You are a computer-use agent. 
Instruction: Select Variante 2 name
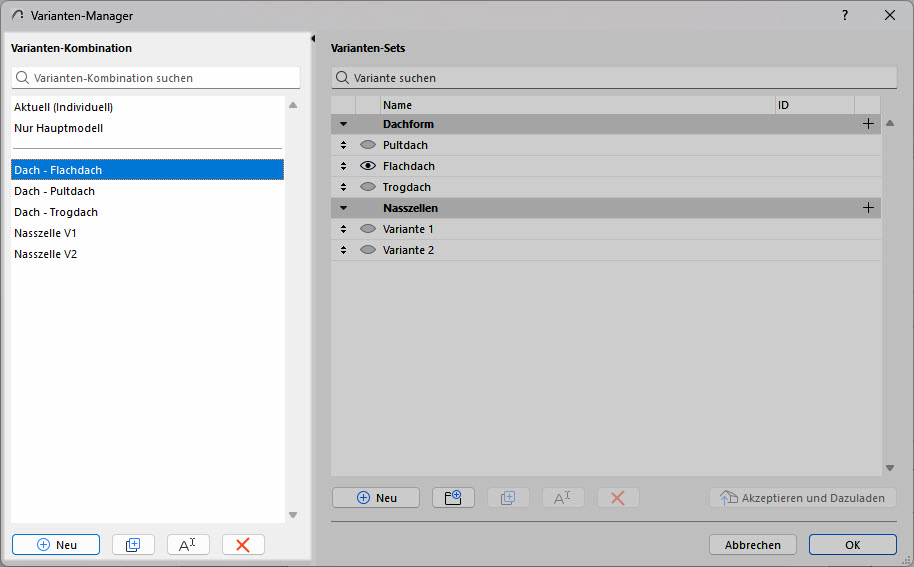pyautogui.click(x=408, y=250)
